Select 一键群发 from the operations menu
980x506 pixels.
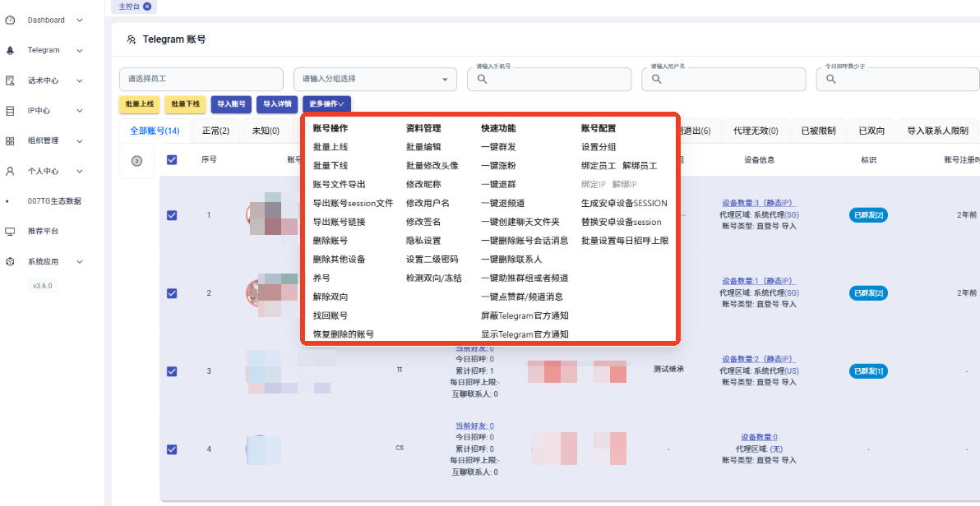tap(498, 147)
